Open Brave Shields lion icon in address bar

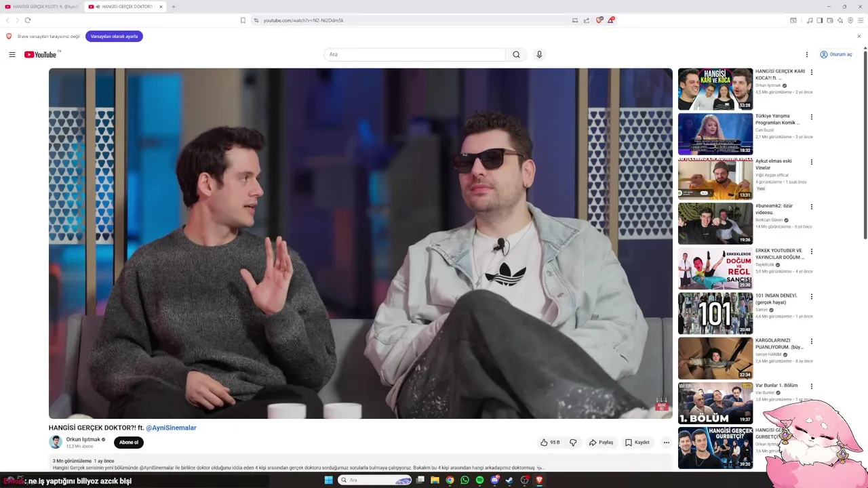(599, 20)
